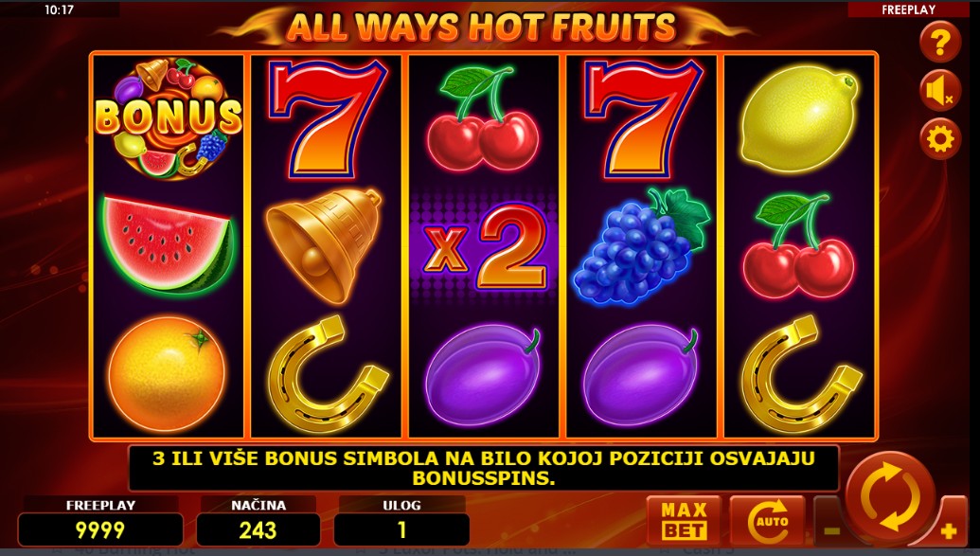Viewport: 980px width, 556px height.
Task: Set the maximum bet with MAX BET
Action: pos(684,520)
